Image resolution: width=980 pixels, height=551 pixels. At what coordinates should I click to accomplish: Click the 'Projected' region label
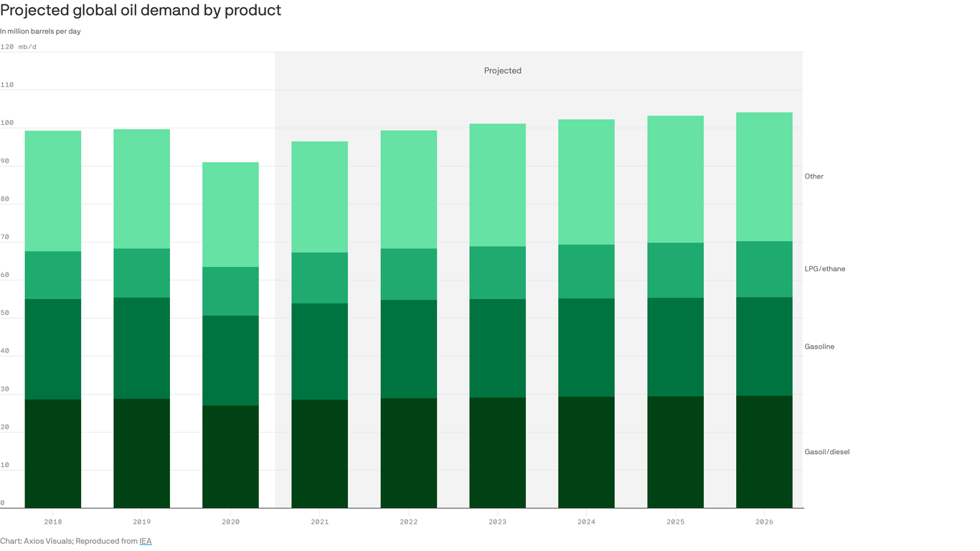(x=502, y=70)
